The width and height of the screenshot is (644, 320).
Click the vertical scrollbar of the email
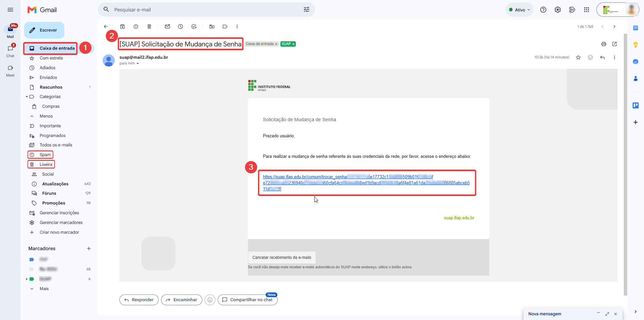tap(625, 165)
